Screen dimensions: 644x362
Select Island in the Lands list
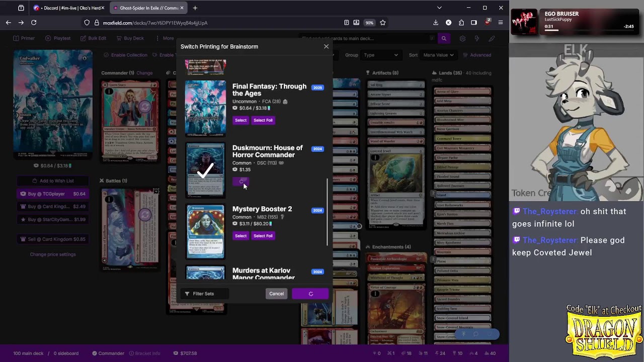(462, 195)
